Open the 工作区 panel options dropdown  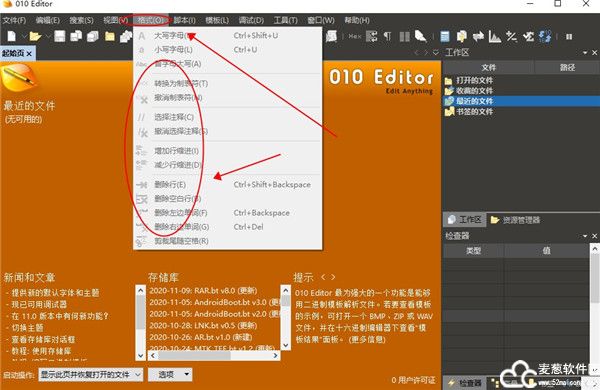click(x=585, y=52)
